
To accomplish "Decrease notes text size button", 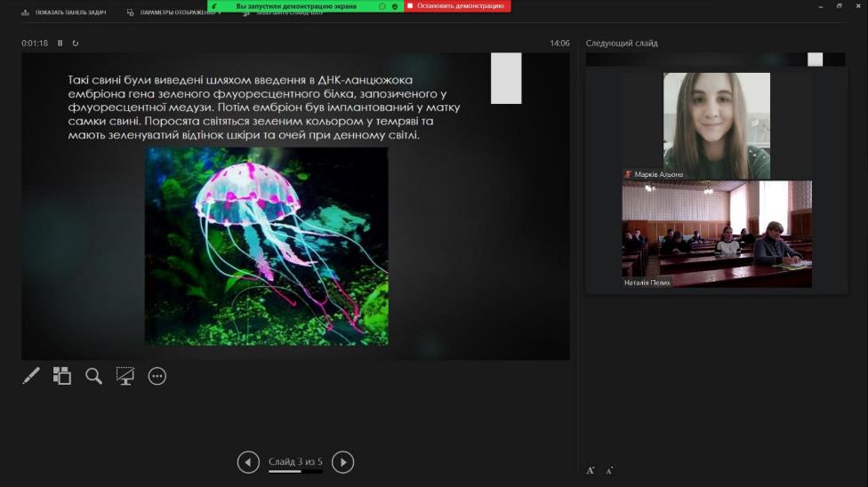I will coord(609,470).
